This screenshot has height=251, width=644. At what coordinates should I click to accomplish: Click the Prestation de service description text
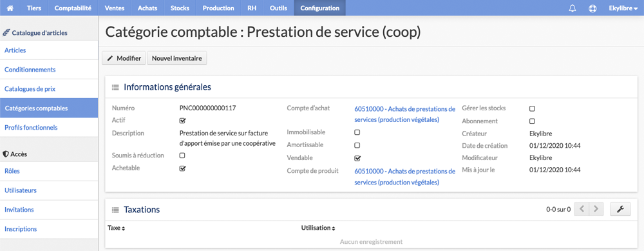coord(227,138)
